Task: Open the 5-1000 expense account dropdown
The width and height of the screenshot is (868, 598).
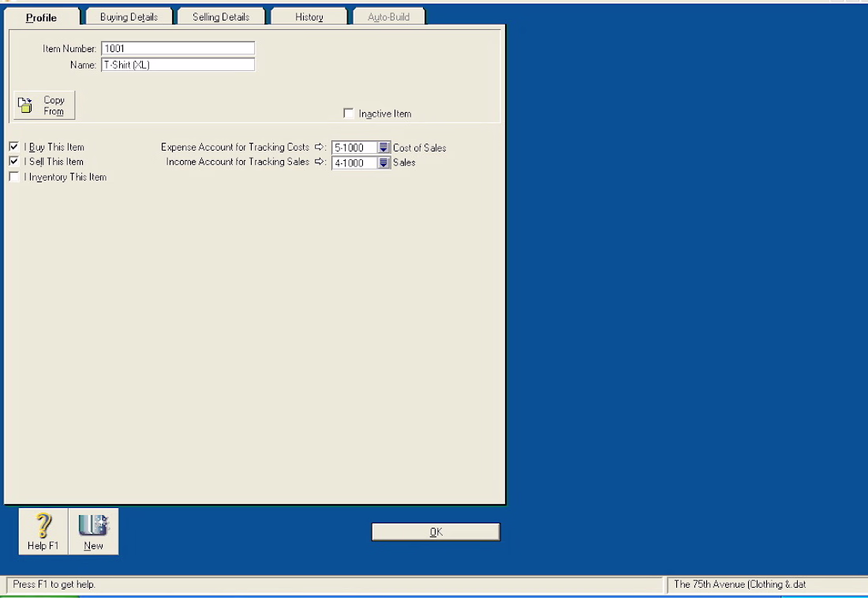Action: 383,148
